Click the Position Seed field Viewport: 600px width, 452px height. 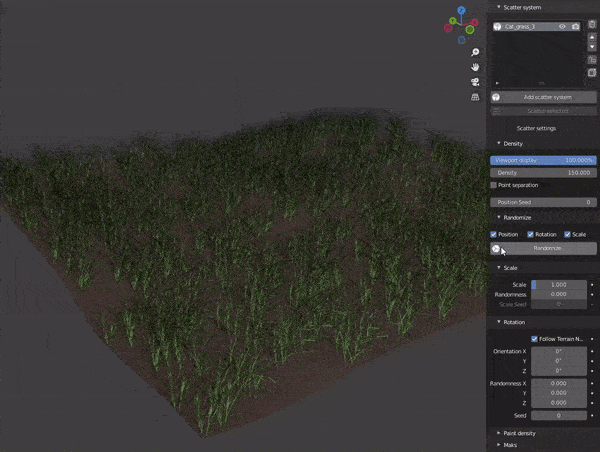pyautogui.click(x=543, y=202)
